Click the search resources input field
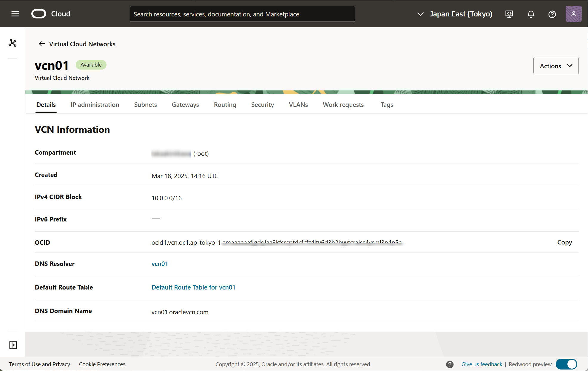 click(x=242, y=14)
